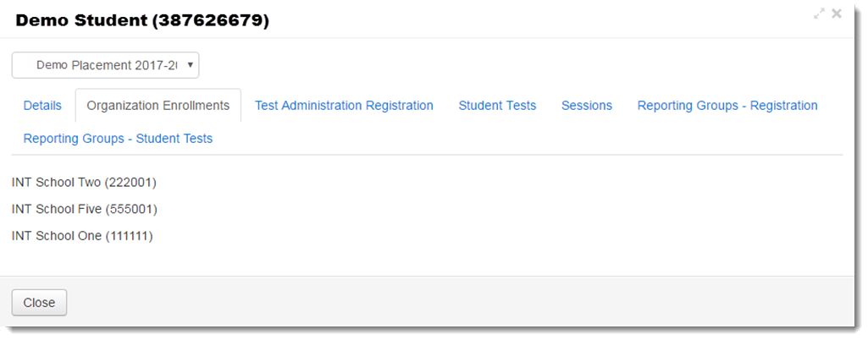Image resolution: width=868 pixels, height=340 pixels.
Task: Click the school code 222001
Action: [130, 182]
